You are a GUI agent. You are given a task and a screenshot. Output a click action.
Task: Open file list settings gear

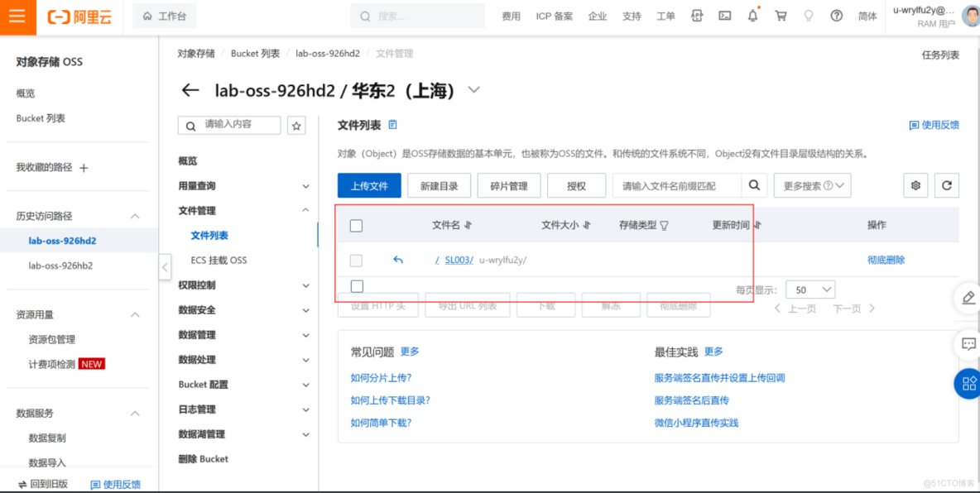click(915, 186)
